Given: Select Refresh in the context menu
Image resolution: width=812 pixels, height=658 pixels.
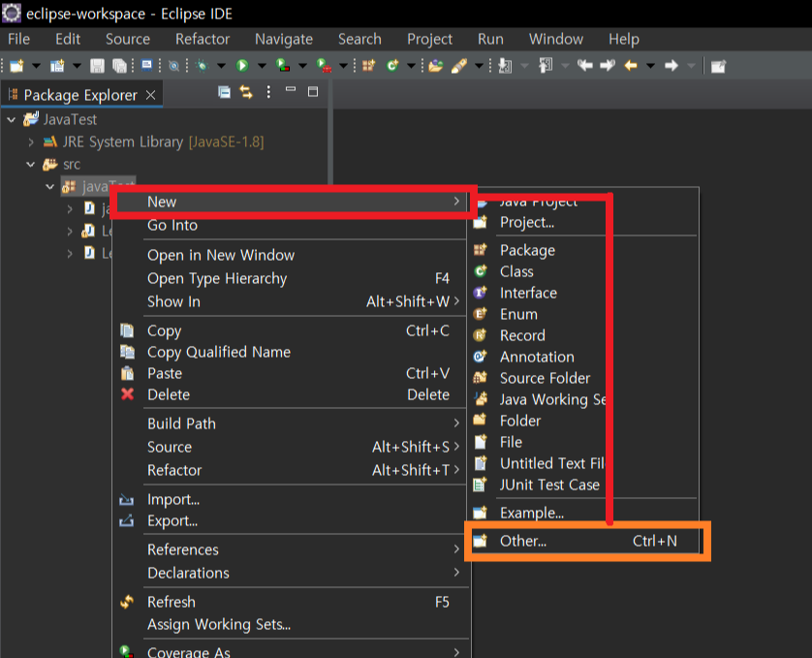Looking at the screenshot, I should tap(292, 602).
